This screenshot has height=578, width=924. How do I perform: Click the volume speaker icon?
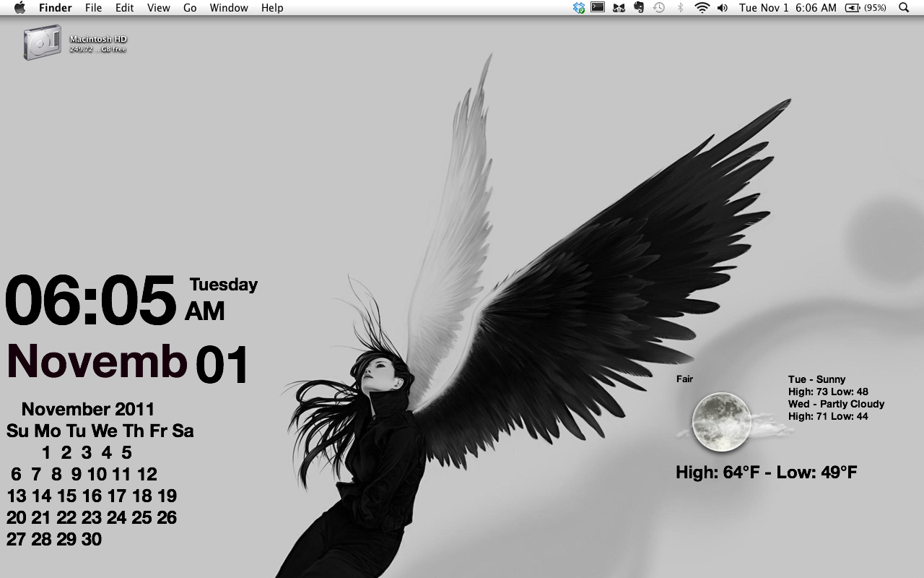pos(723,8)
